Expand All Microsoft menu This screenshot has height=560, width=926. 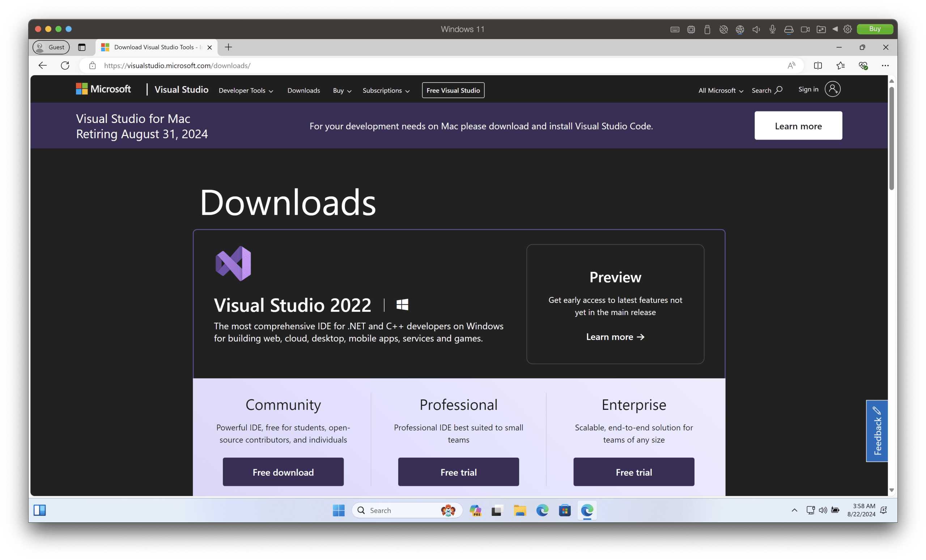pos(721,90)
